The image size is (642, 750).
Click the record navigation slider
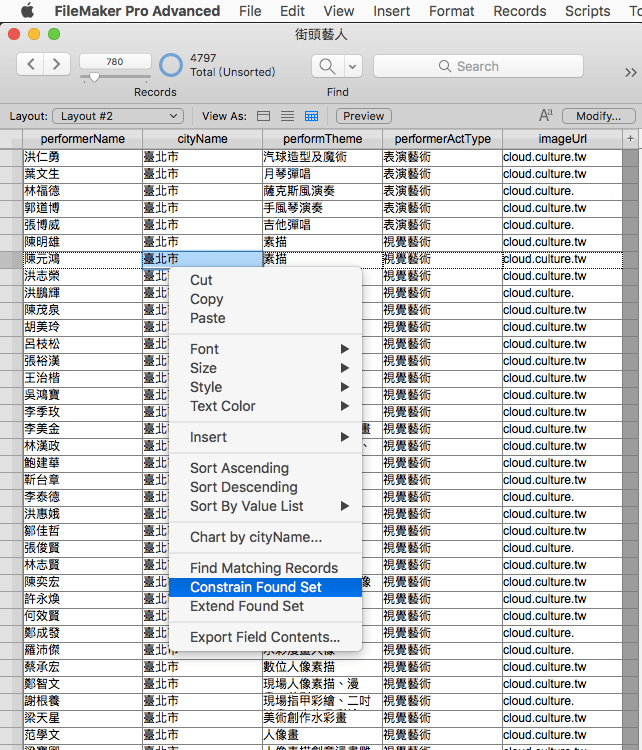(95, 77)
